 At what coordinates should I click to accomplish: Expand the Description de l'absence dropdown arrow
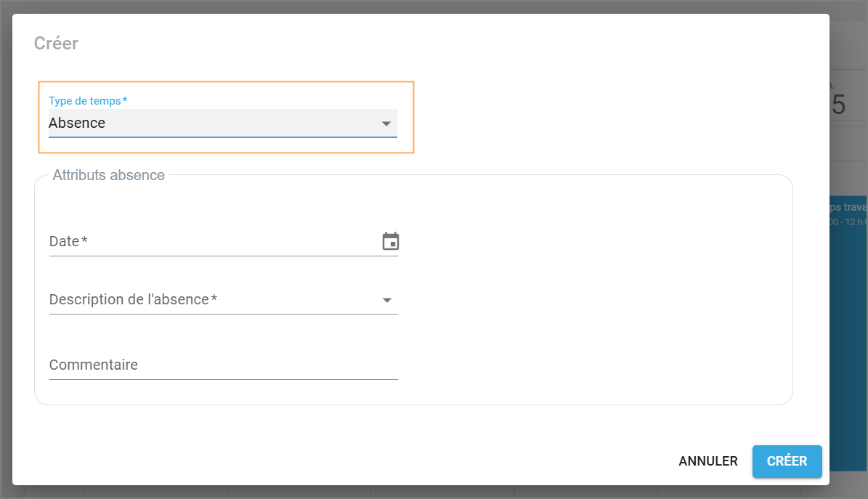click(387, 300)
